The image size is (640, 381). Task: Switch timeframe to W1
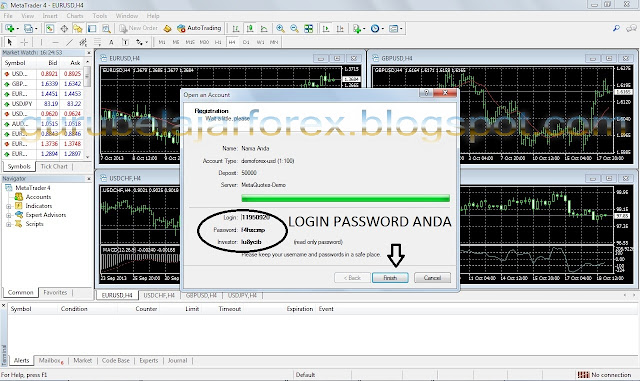[x=260, y=42]
